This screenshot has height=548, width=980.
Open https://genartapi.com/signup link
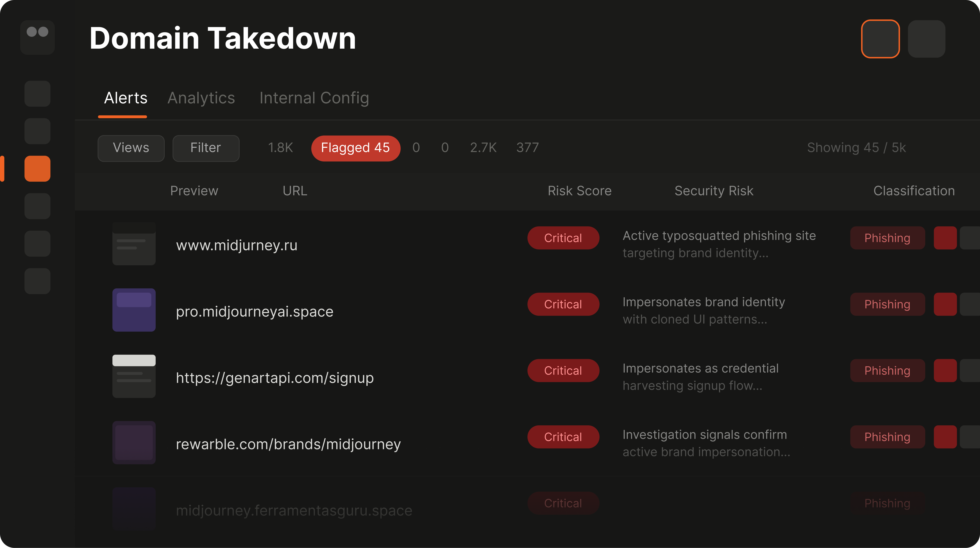(x=275, y=378)
